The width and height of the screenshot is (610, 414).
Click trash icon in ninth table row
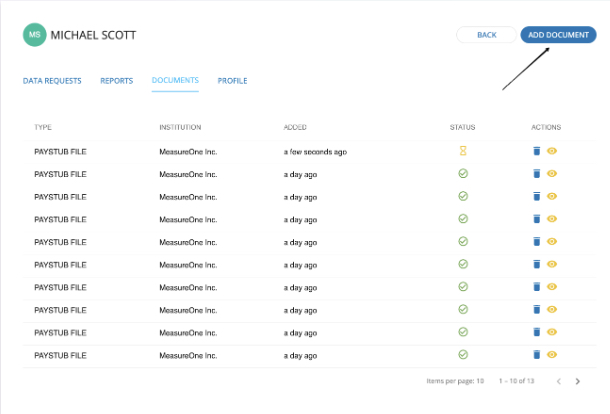click(x=536, y=332)
